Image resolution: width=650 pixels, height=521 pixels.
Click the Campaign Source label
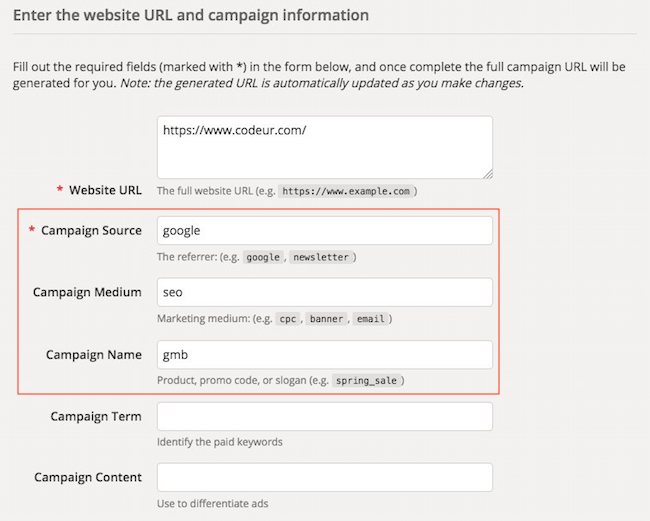(x=91, y=230)
